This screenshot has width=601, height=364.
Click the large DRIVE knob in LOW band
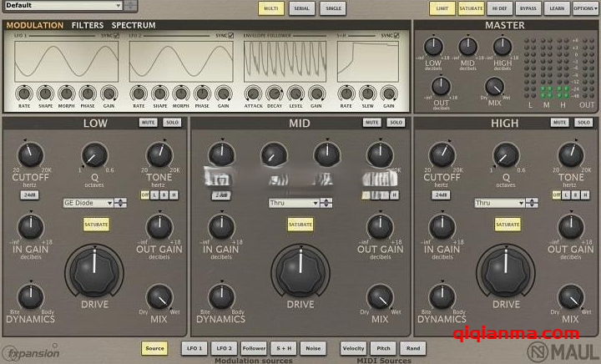coord(95,268)
